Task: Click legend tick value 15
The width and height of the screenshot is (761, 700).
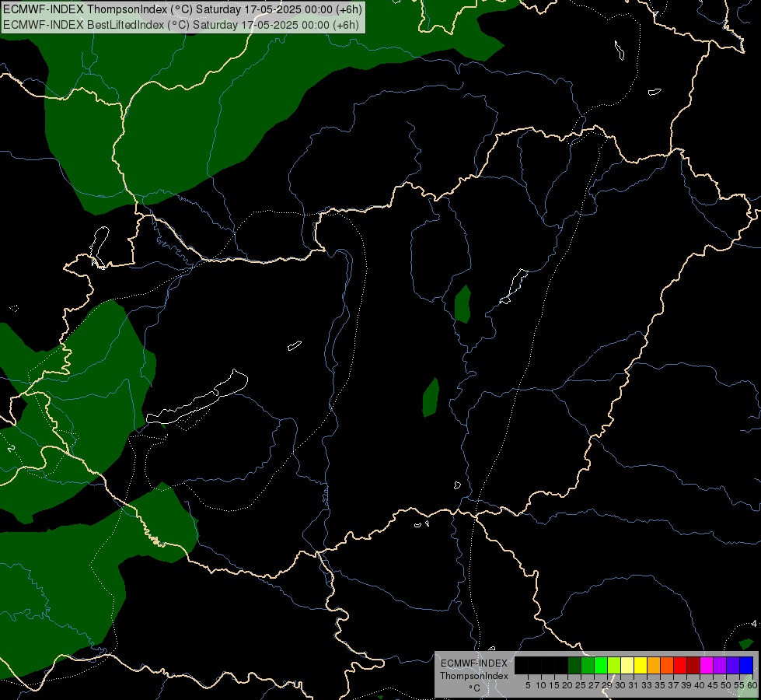Action: click(x=554, y=685)
